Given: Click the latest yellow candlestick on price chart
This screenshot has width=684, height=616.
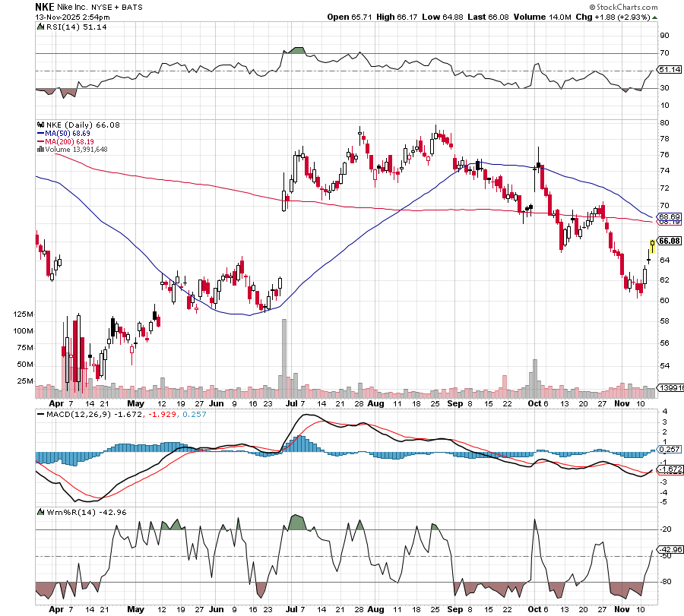Looking at the screenshot, I should point(652,247).
